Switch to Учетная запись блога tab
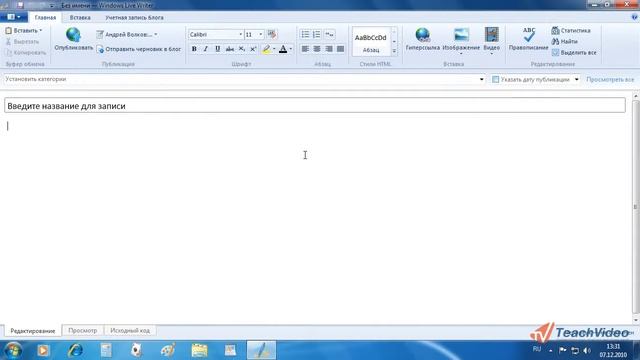 point(134,18)
